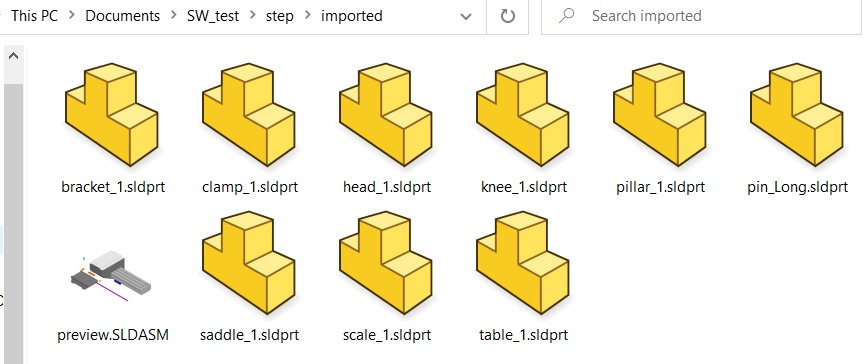Image resolution: width=865 pixels, height=364 pixels.
Task: Select the saddle_1.sldprt part icon
Action: click(x=249, y=263)
